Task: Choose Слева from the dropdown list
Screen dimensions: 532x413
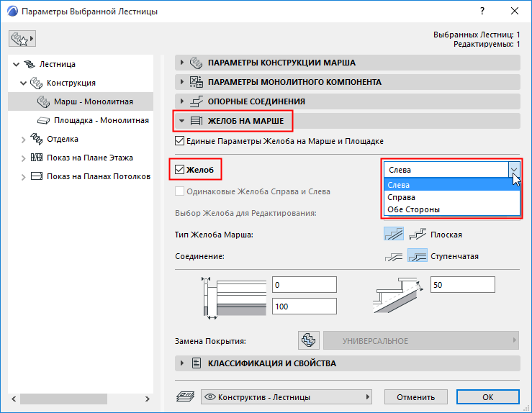Action: coord(452,185)
